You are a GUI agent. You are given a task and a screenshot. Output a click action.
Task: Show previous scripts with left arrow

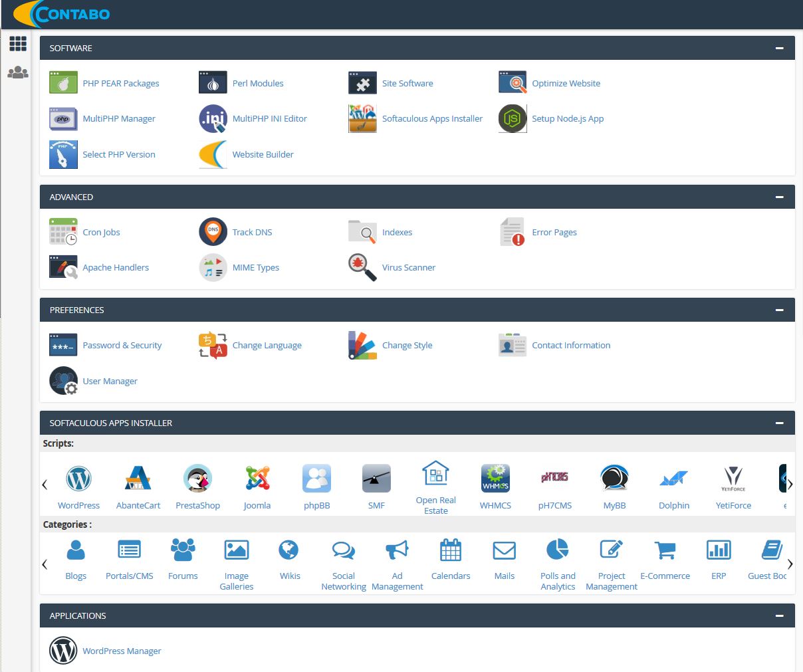pos(45,485)
